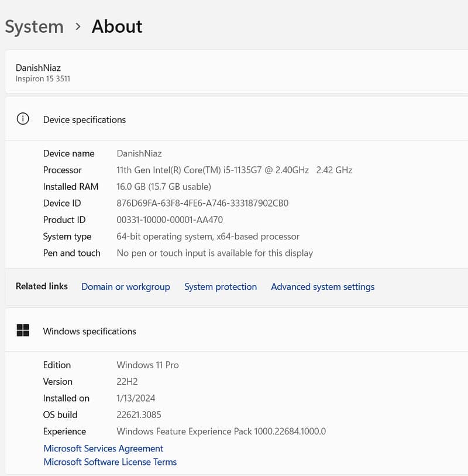Collapse the Windows specifications heading
Viewport: 468px width, 476px height.
coord(90,331)
